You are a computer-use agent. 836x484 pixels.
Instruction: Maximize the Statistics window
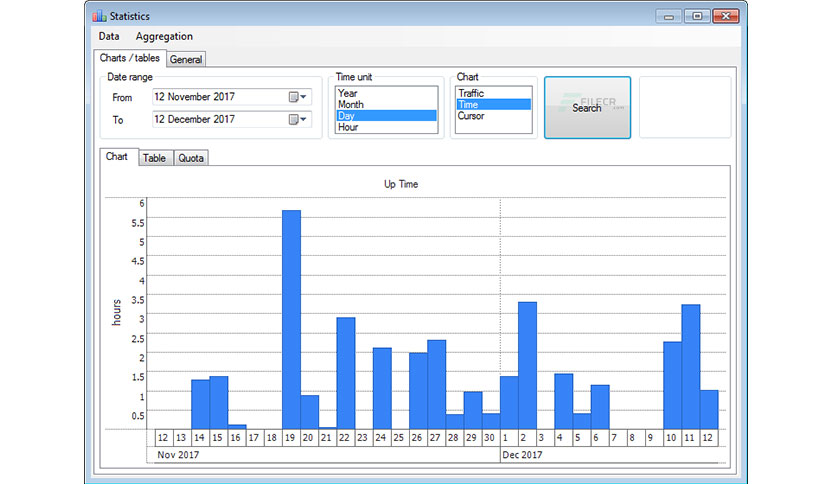point(697,17)
